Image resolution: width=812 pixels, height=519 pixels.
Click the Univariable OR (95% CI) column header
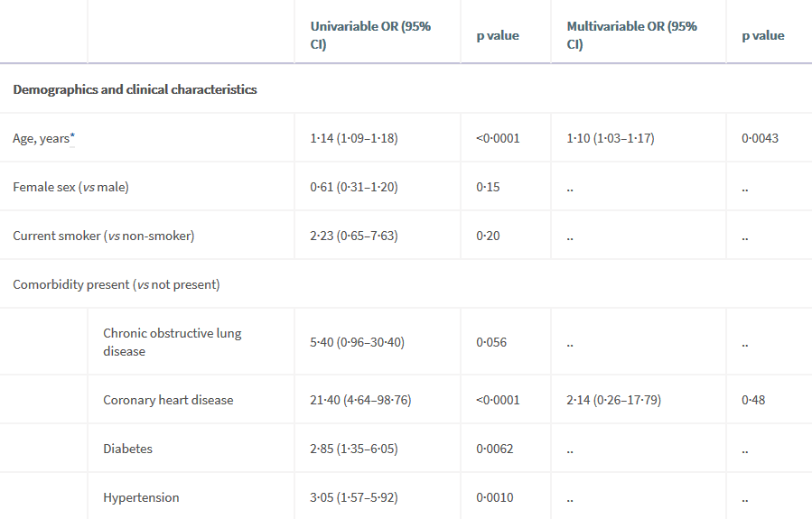click(370, 35)
